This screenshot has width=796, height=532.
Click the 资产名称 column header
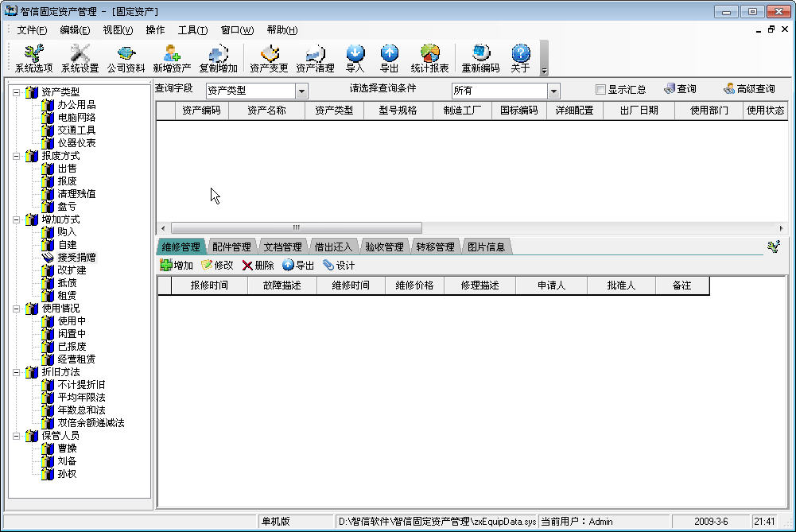266,111
